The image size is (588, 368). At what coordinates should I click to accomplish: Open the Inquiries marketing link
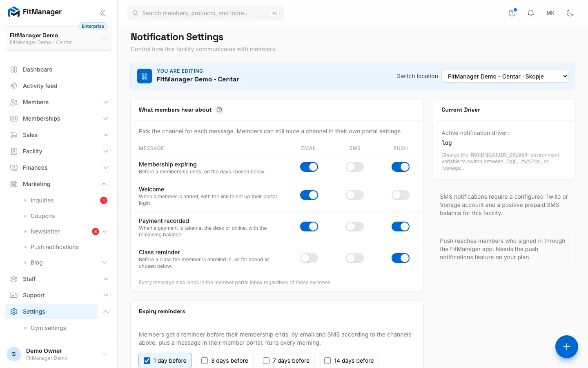pos(42,200)
